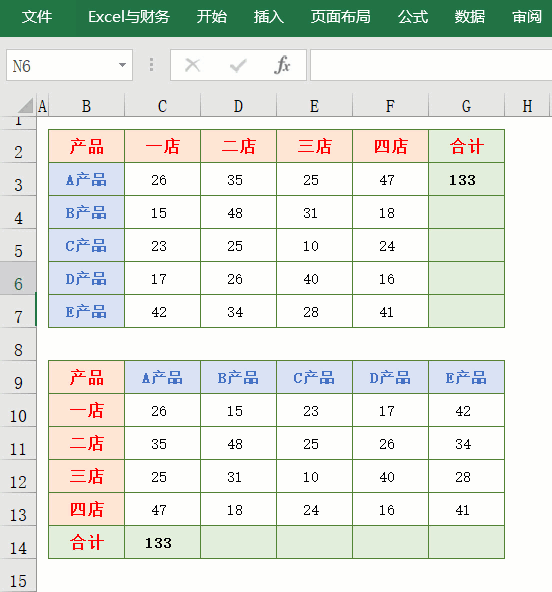
Task: Open the 文件 menu tab
Action: click(x=37, y=17)
